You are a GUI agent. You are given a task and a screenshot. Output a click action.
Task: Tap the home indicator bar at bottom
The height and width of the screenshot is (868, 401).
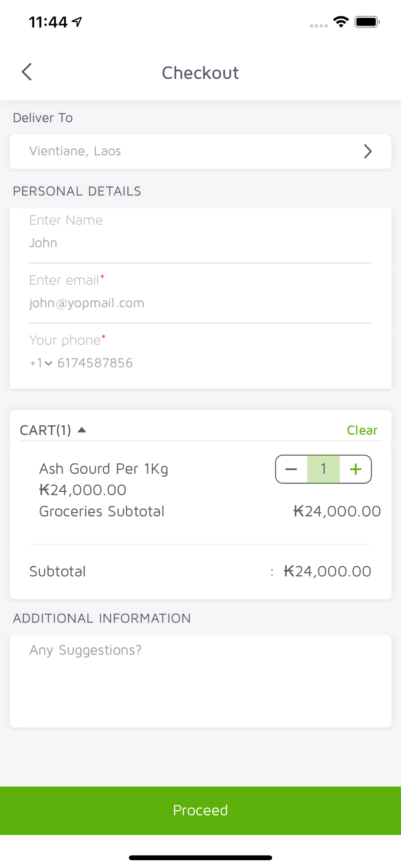coord(200,858)
